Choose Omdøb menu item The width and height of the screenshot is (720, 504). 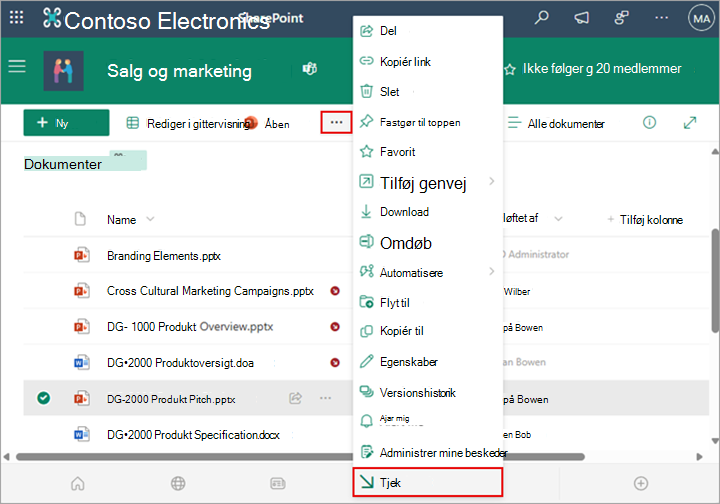pyautogui.click(x=428, y=242)
